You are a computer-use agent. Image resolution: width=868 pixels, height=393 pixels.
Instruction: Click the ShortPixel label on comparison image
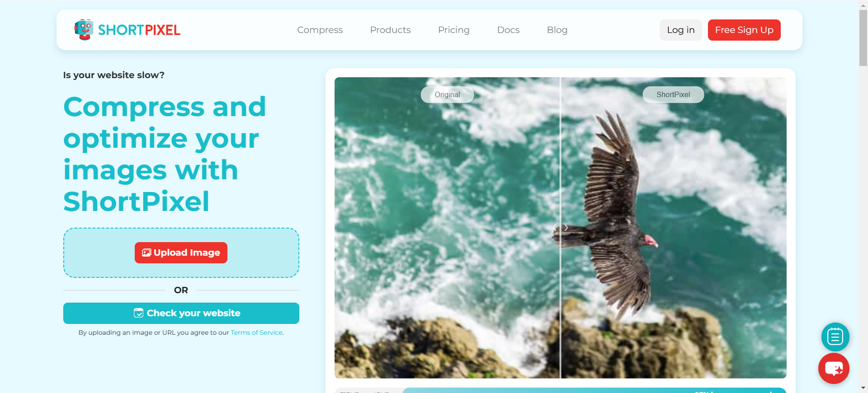coord(673,94)
